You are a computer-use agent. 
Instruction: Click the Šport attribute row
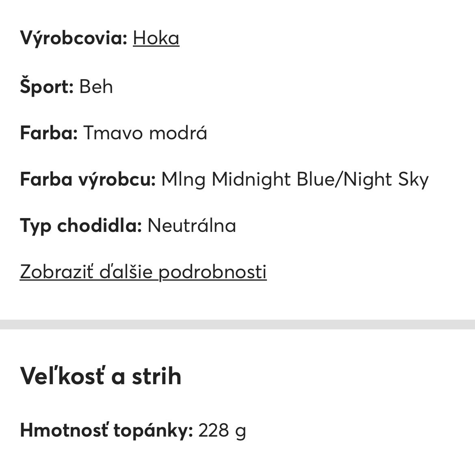(x=67, y=86)
